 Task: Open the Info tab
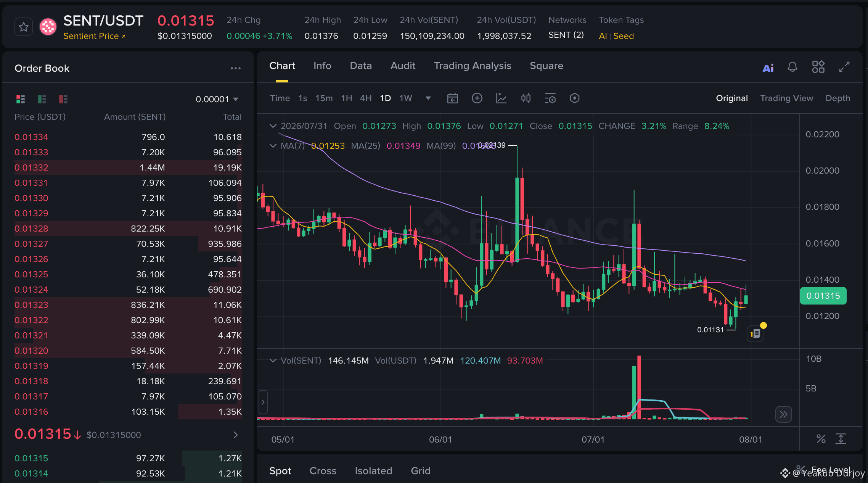[322, 66]
